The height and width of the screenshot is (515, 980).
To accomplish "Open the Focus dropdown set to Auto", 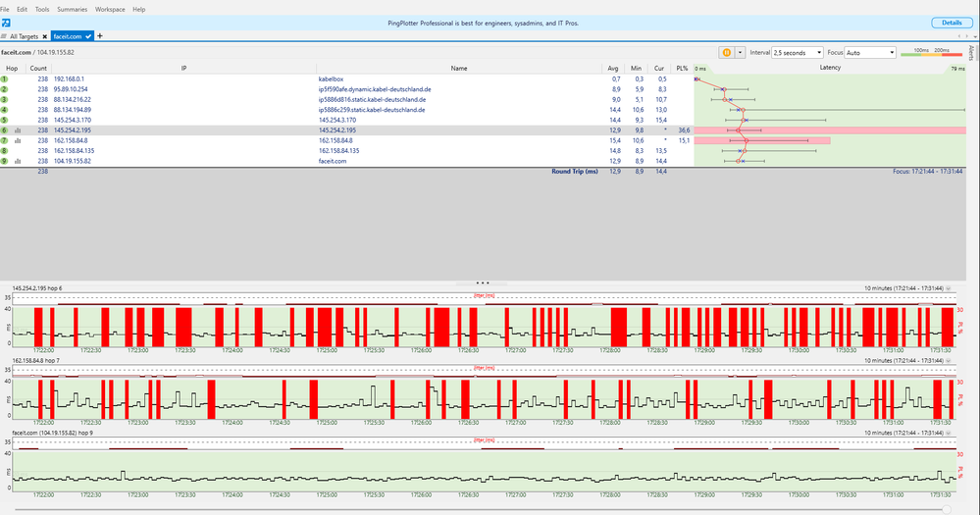I will point(869,52).
